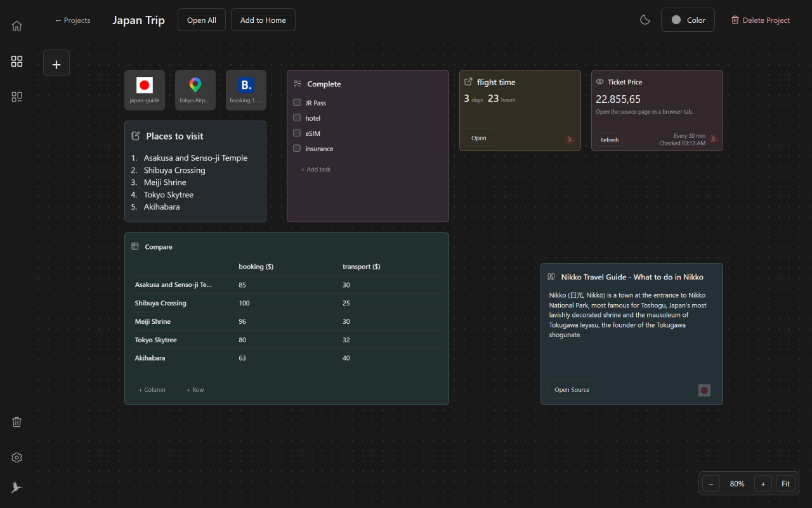Image resolution: width=812 pixels, height=508 pixels.
Task: Click the airline favicon in Ticket Price card
Action: (714, 139)
